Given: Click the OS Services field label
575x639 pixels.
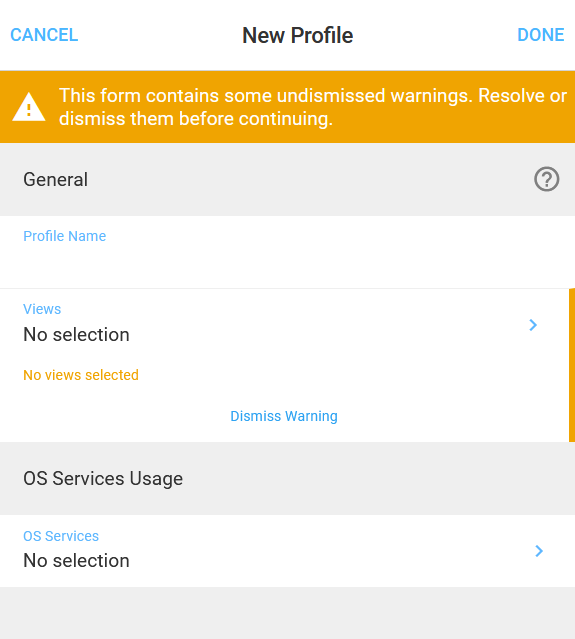Looking at the screenshot, I should coord(61,536).
